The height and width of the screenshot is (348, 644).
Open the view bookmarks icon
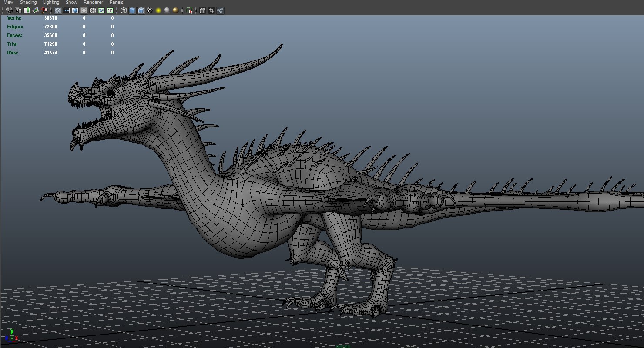coord(27,11)
